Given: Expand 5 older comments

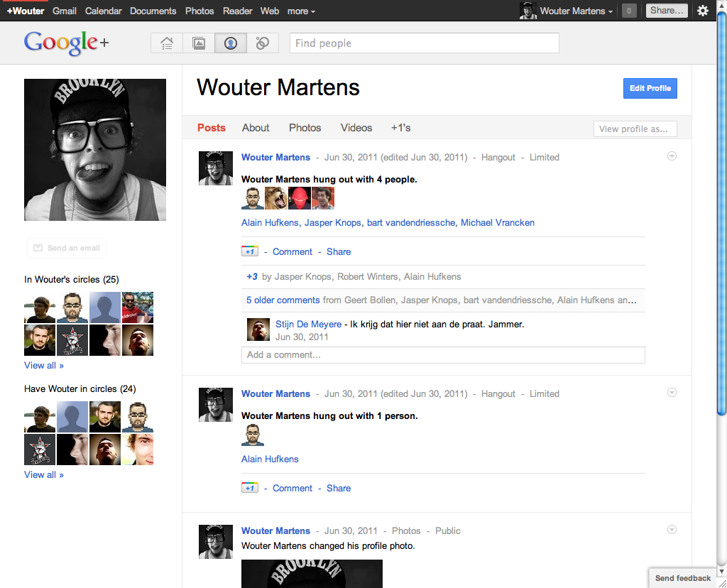Looking at the screenshot, I should pos(283,300).
